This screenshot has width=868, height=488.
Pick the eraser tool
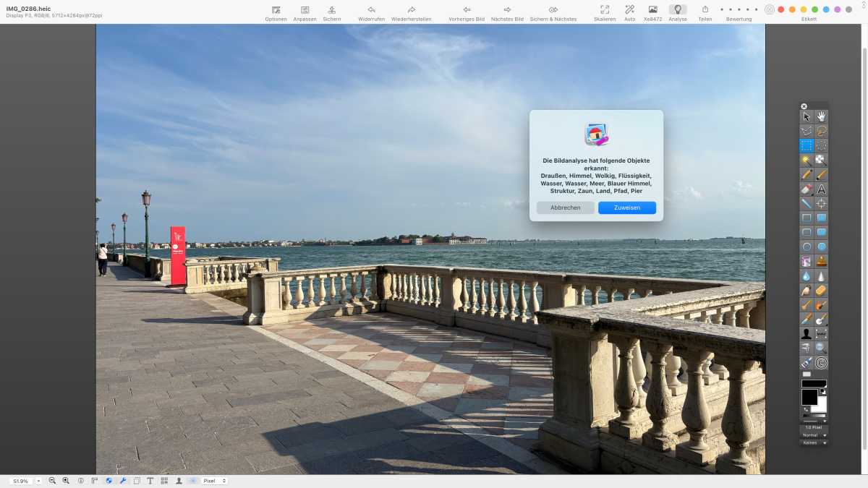807,189
